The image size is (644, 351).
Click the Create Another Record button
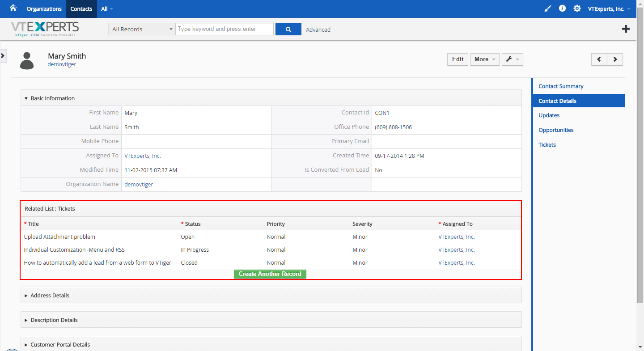270,274
